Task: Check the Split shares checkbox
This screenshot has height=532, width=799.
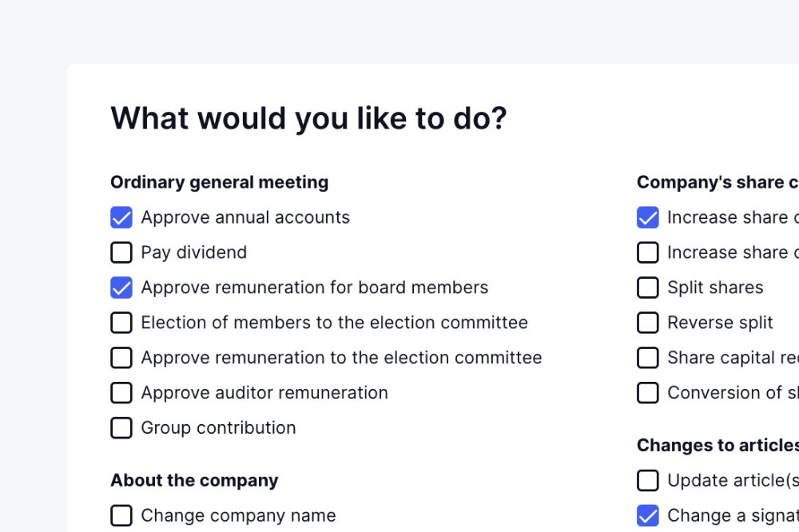Action: 648,288
